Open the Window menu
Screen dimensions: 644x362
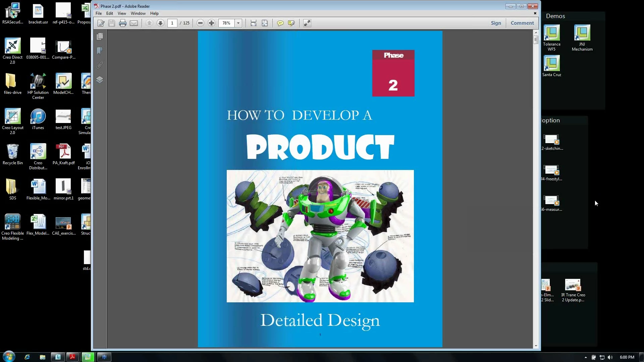pyautogui.click(x=138, y=13)
